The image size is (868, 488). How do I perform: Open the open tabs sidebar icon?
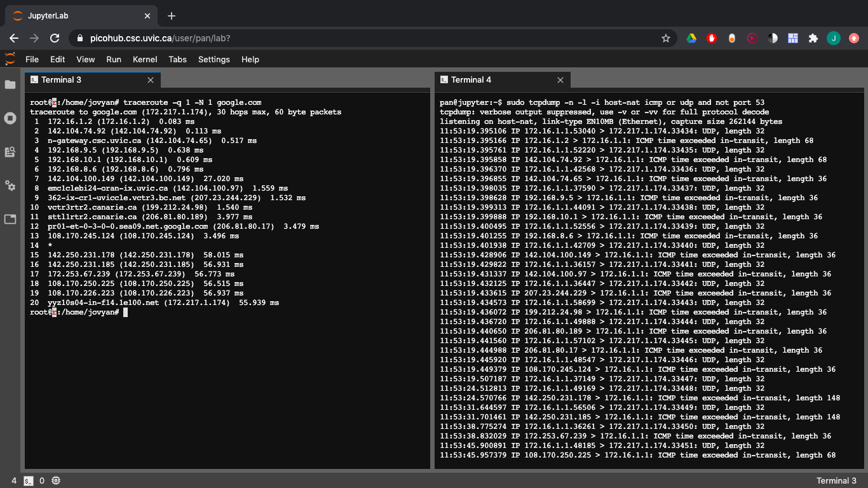(10, 219)
